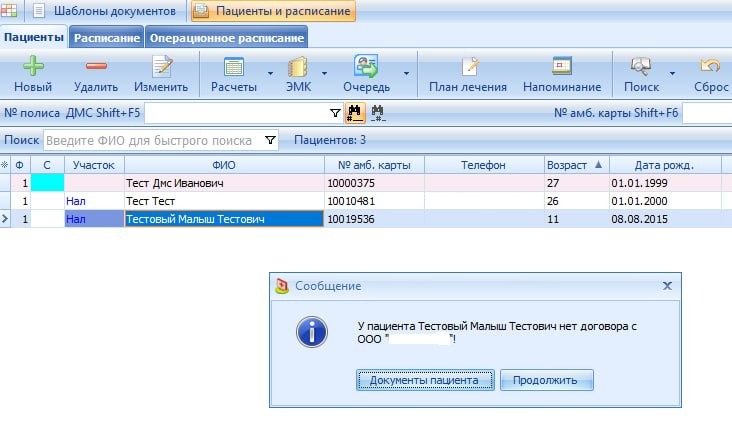
Task: Click the № амб. карты column header
Action: click(x=374, y=165)
